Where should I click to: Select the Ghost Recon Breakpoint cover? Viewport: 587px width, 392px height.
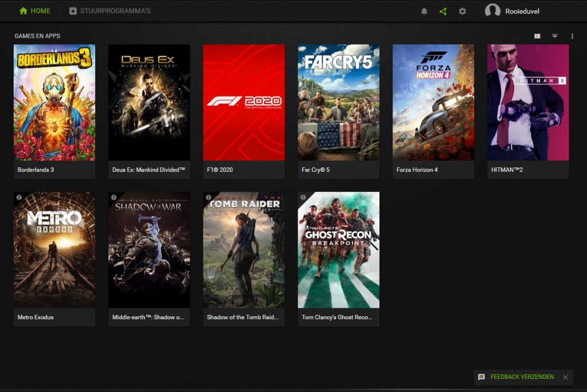click(338, 250)
